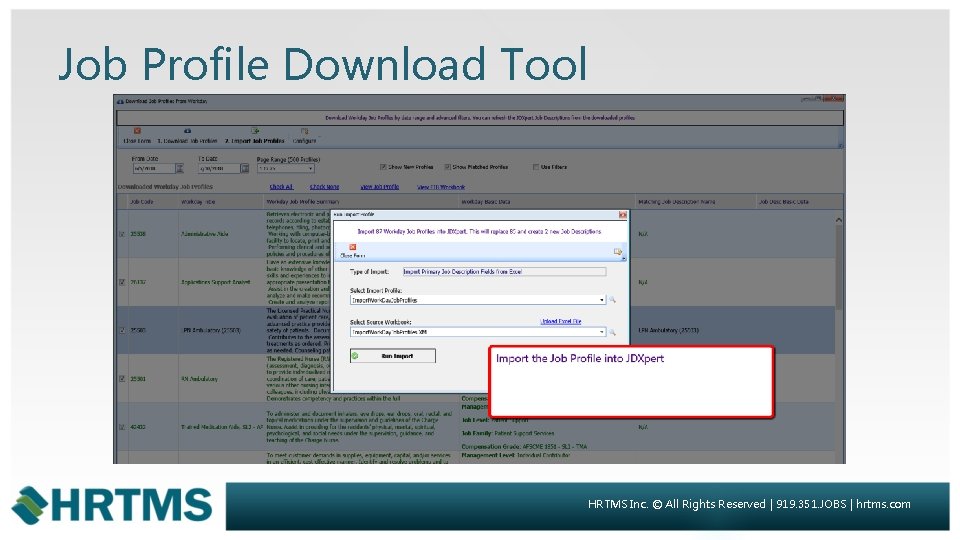Click the Matching Job Description Name column header

pyautogui.click(x=696, y=201)
